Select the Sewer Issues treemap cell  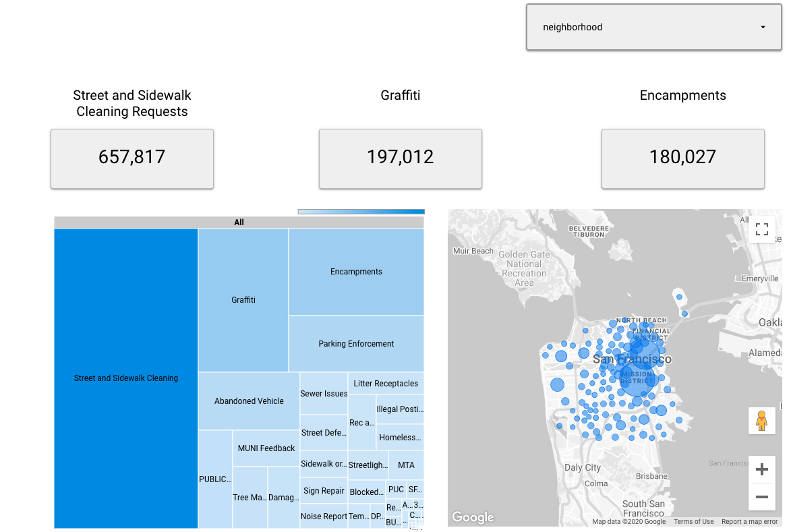324,394
